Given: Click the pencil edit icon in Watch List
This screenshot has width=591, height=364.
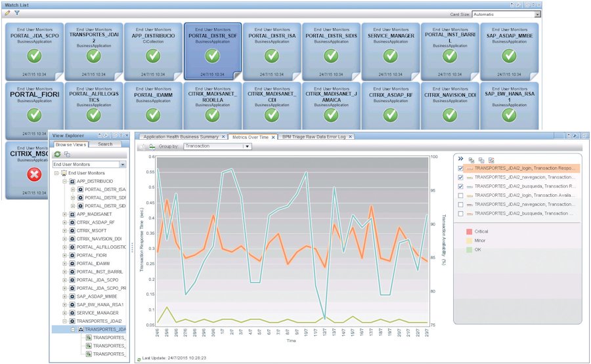Looking at the screenshot, I should [7, 13].
